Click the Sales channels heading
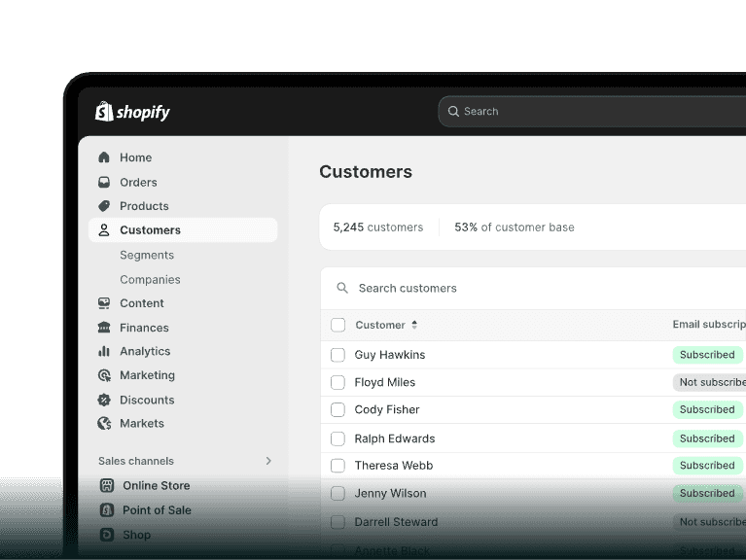Viewport: 746px width, 560px height. [136, 461]
